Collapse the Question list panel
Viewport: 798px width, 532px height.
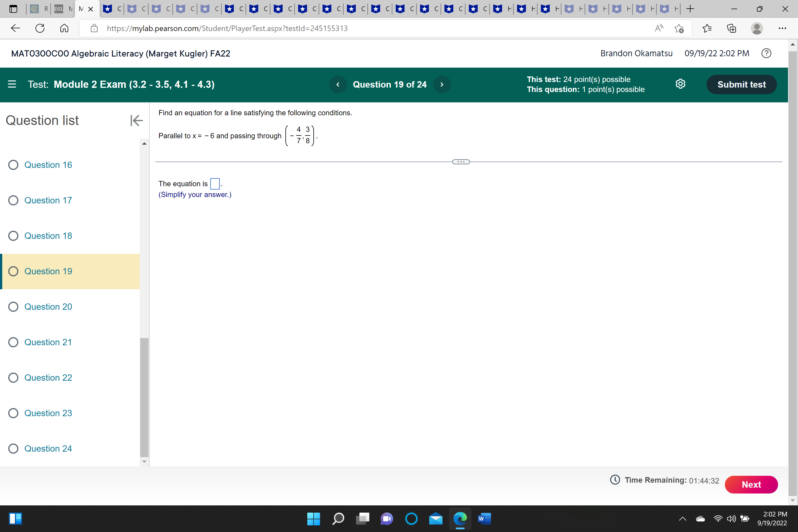136,121
